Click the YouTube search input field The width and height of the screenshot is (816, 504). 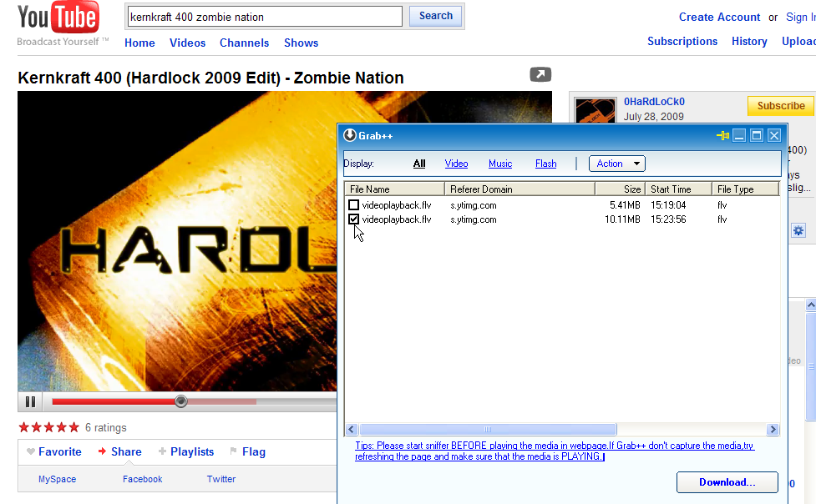[x=264, y=17]
